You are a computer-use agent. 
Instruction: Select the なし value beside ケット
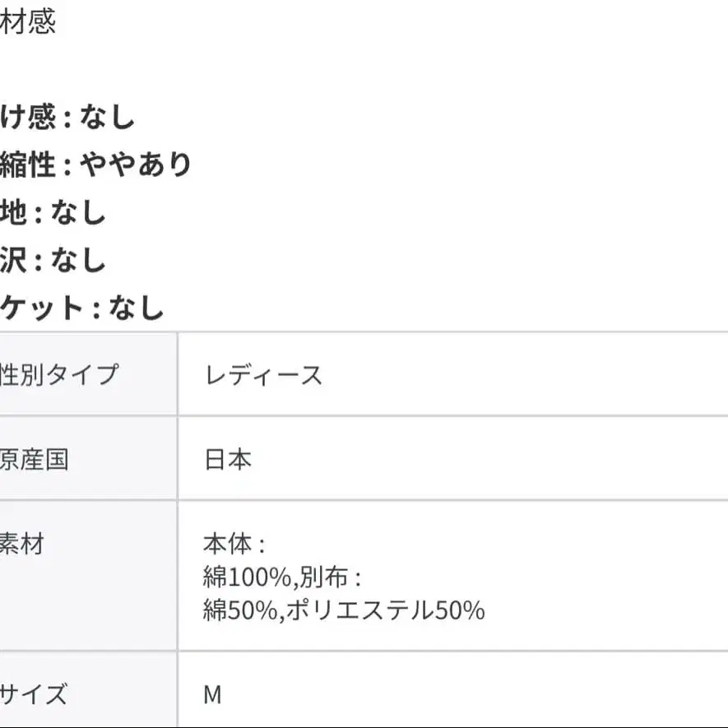(x=137, y=308)
